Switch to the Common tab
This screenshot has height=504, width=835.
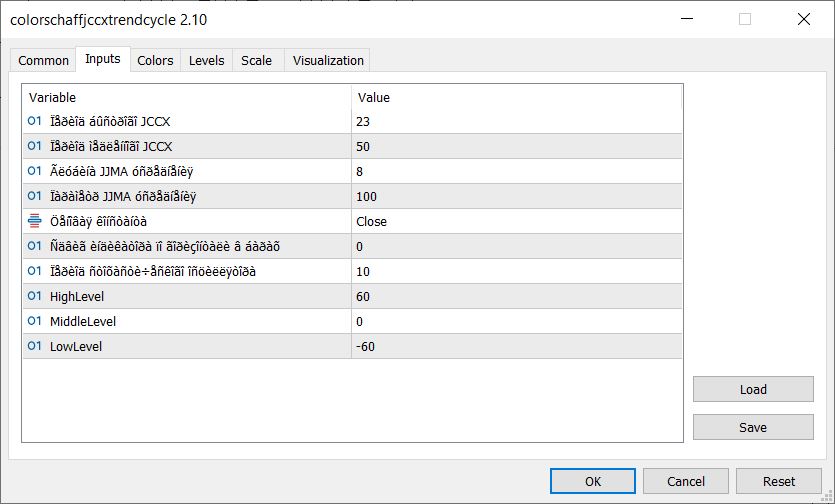[43, 61]
